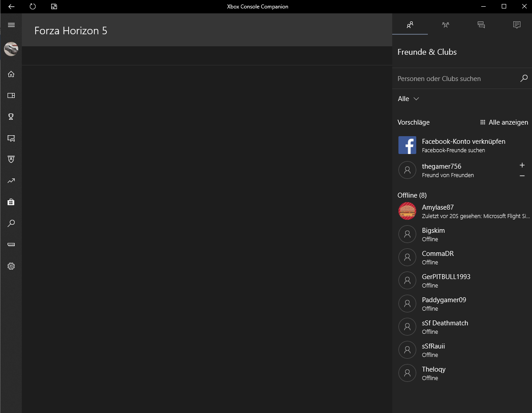
Task: Open sSf Deathmatch friend entry
Action: point(462,327)
